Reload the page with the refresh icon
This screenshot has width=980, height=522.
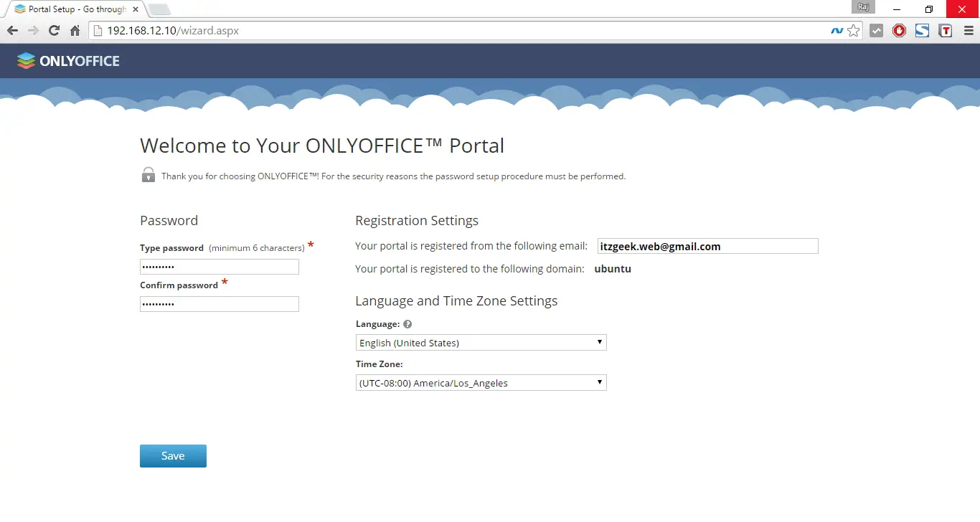pyautogui.click(x=54, y=31)
